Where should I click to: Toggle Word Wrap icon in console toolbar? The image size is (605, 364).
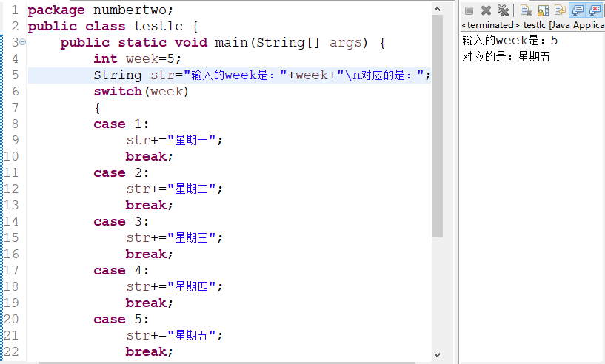coord(560,10)
